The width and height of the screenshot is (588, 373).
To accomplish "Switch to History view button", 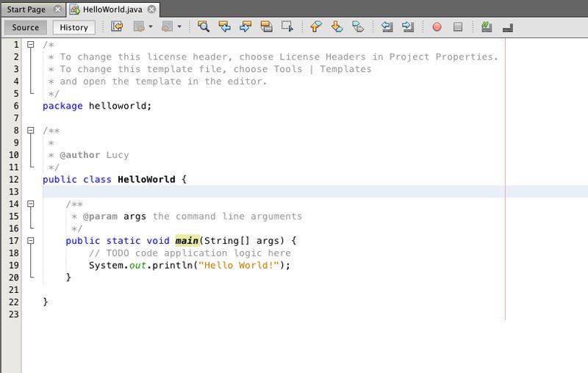I will [74, 27].
